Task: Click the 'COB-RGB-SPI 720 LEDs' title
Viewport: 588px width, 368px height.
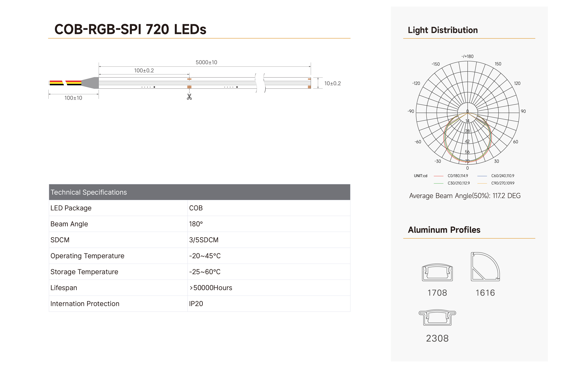Action: tap(130, 29)
